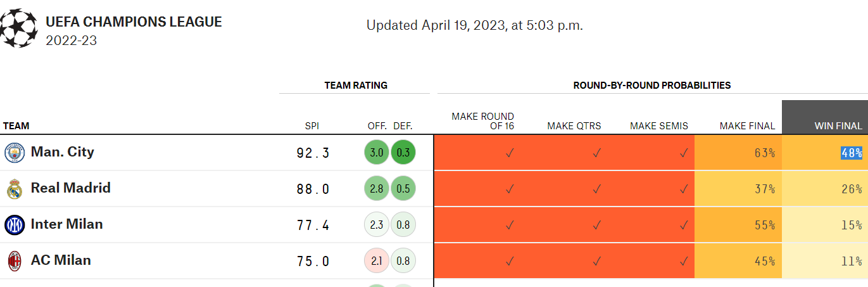The height and width of the screenshot is (287, 868).
Task: Click Real Madrid defensive rating 0.5 circle
Action: coord(403,189)
